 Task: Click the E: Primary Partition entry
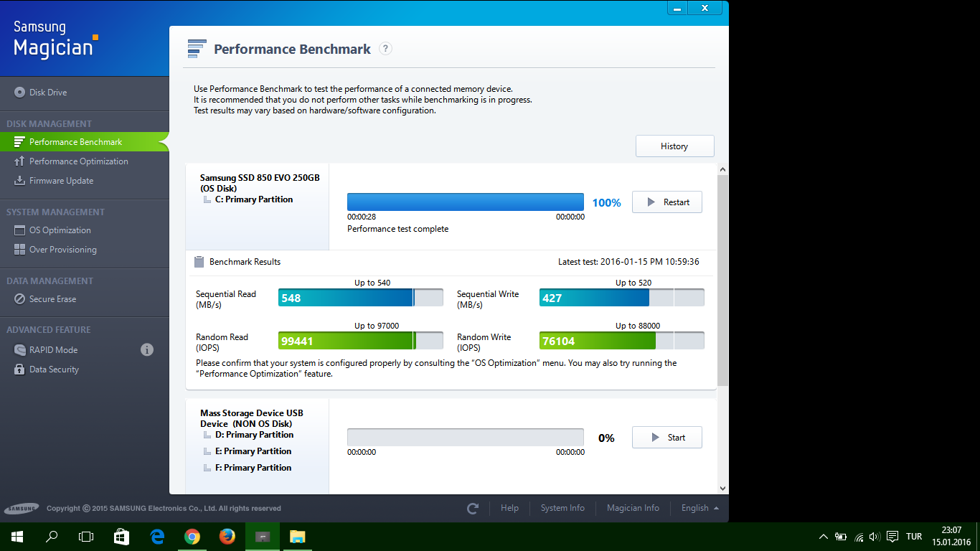pyautogui.click(x=253, y=451)
